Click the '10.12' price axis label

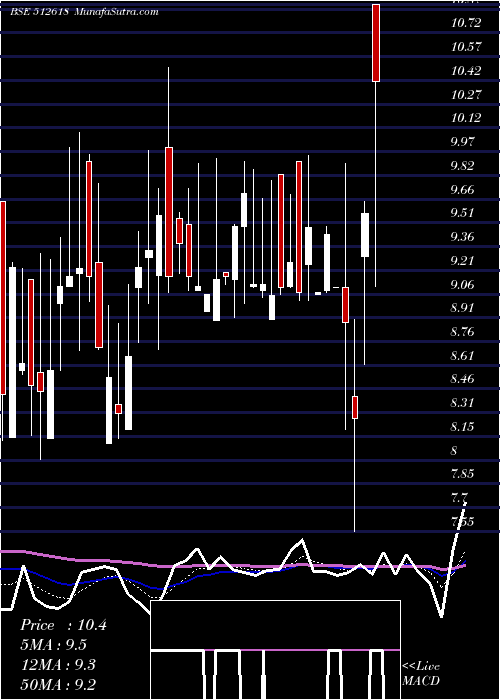466,118
